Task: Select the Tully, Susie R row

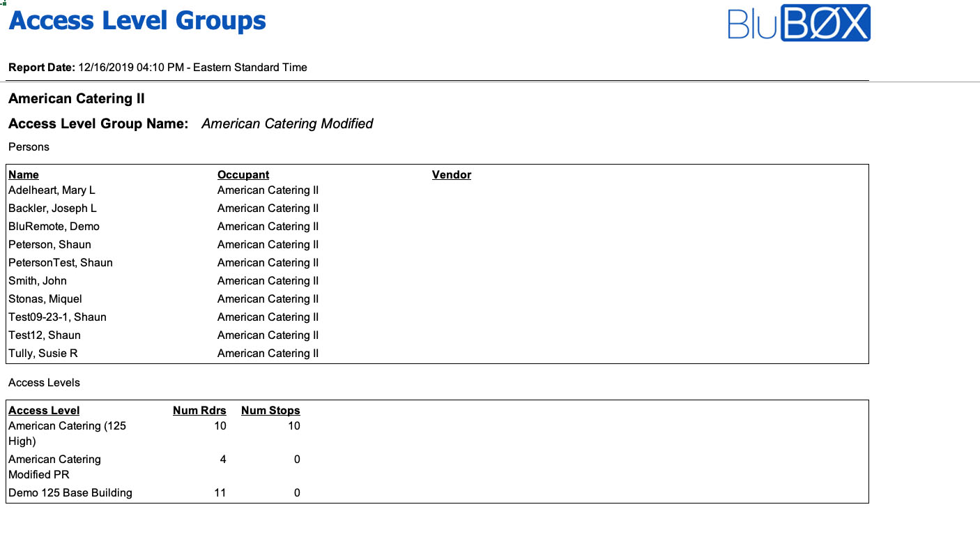Action: (45, 353)
